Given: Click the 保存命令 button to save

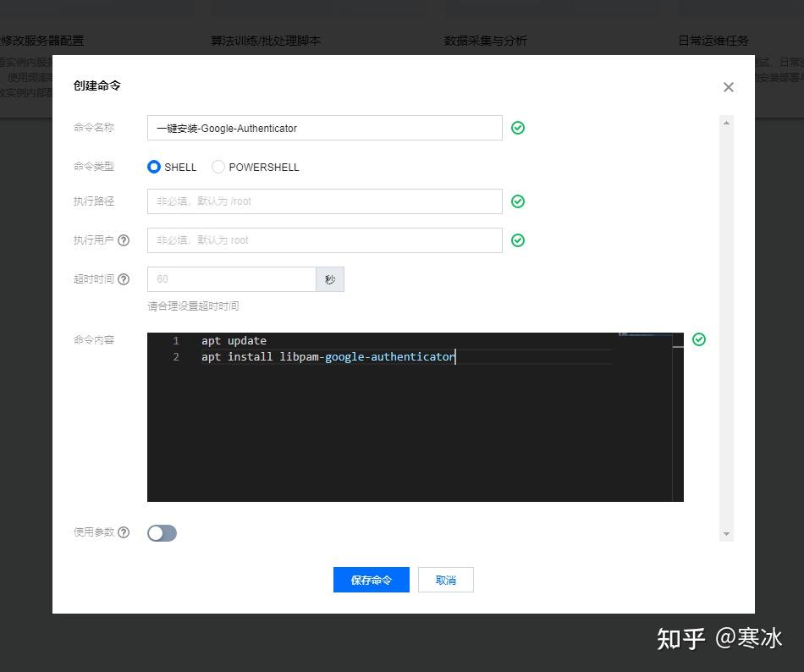Looking at the screenshot, I should tap(371, 580).
